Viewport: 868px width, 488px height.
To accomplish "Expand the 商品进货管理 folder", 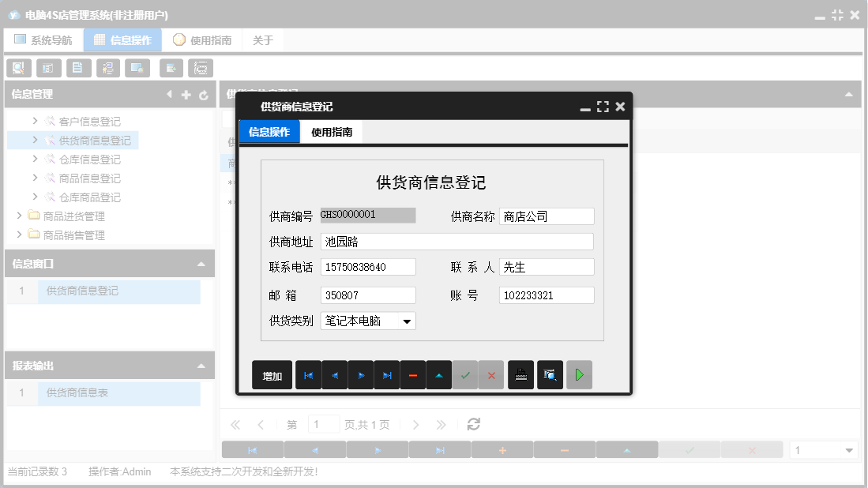I will tap(18, 215).
